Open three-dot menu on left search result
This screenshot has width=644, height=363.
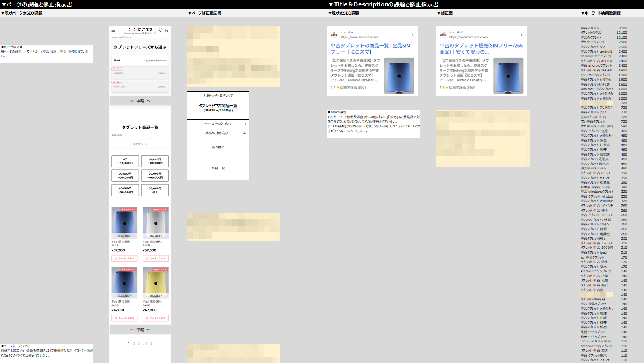coord(412,34)
